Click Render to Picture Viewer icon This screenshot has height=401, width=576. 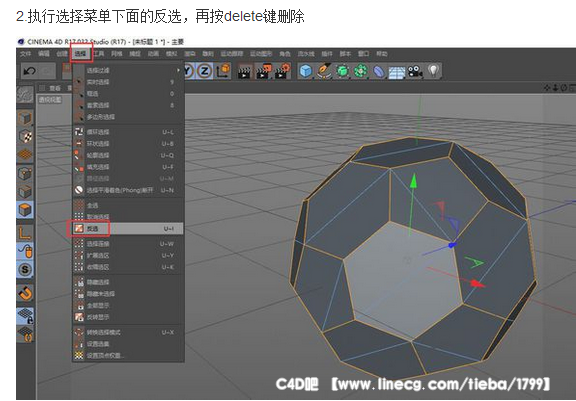[x=264, y=71]
